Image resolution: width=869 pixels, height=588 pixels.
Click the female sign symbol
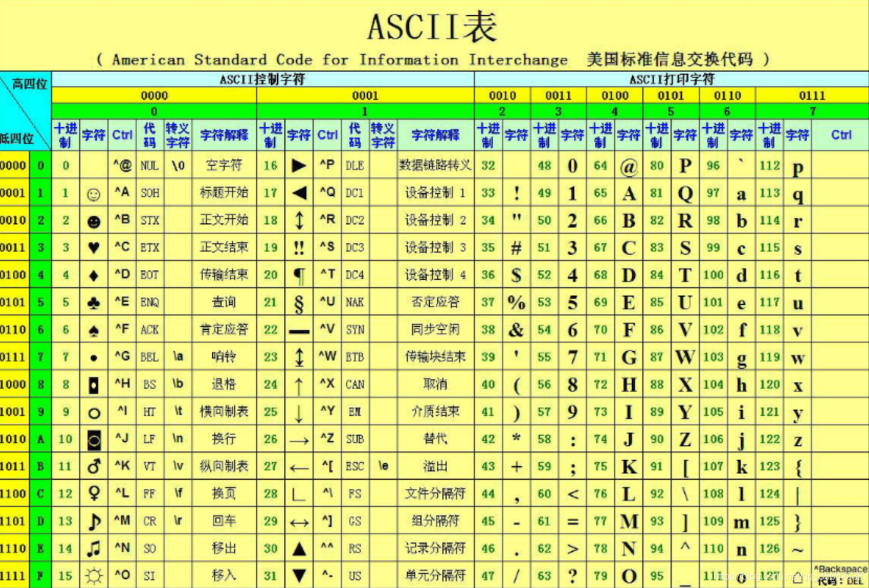(94, 493)
